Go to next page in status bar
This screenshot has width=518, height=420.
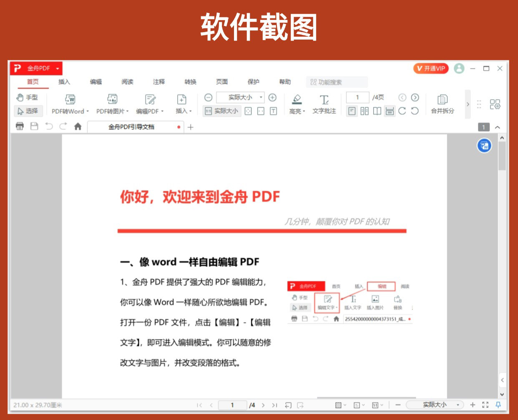click(x=263, y=405)
